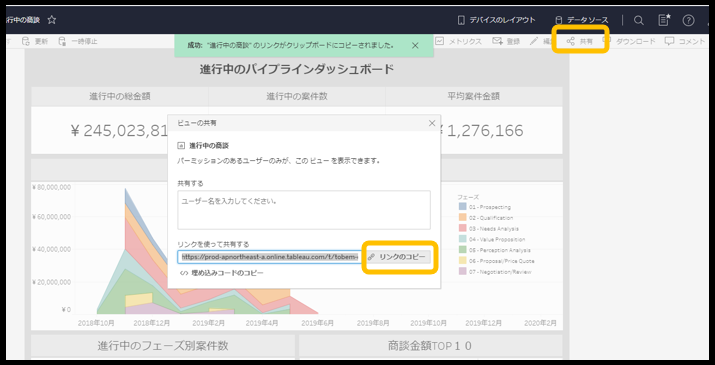Open コメント comments in toolbar

point(685,41)
